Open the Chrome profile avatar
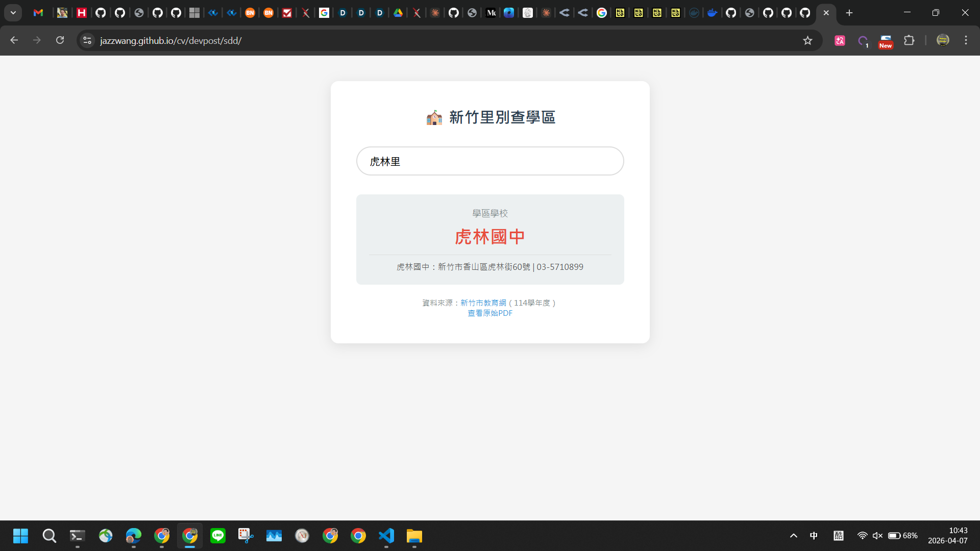Image resolution: width=980 pixels, height=551 pixels. [943, 40]
